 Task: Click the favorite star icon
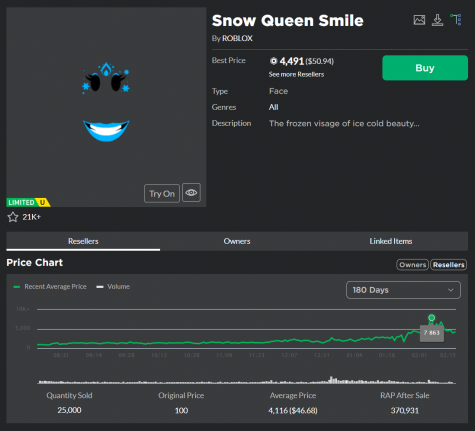[x=13, y=217]
